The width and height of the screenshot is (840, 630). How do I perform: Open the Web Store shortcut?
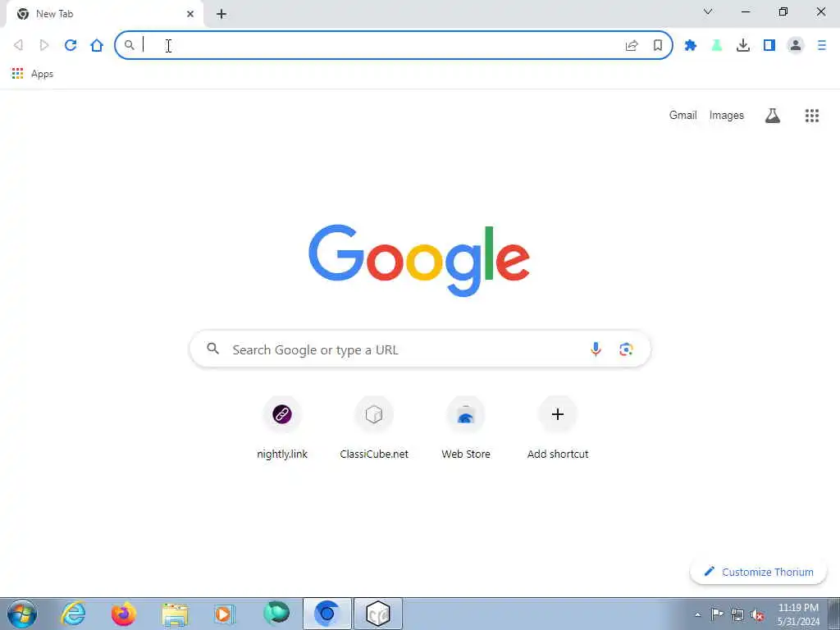pyautogui.click(x=466, y=428)
